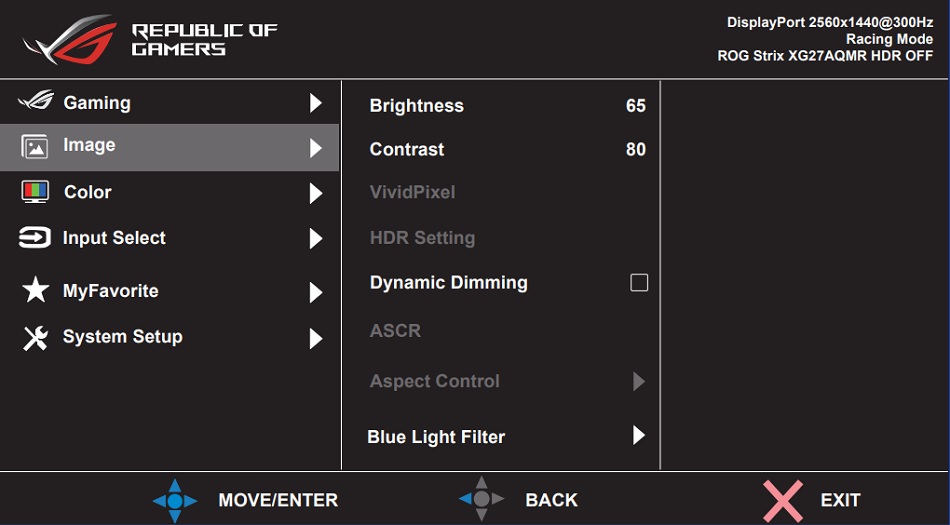Click the blue Move/Enter joystick icon
The height and width of the screenshot is (525, 950).
click(175, 500)
